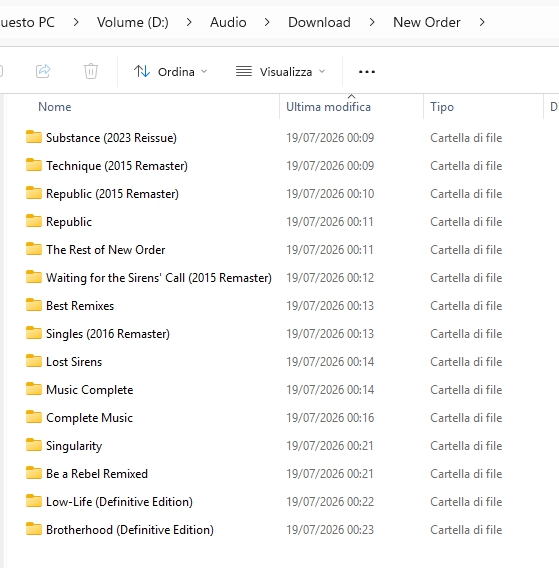Click the name "Be a Rebel Remixed"
The width and height of the screenshot is (559, 568).
click(x=97, y=474)
